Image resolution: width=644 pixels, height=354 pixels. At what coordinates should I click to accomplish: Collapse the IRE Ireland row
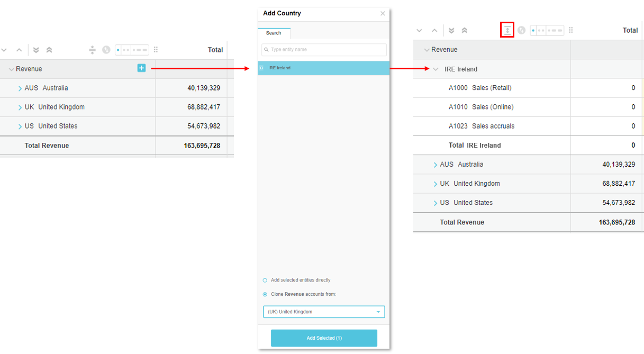436,69
